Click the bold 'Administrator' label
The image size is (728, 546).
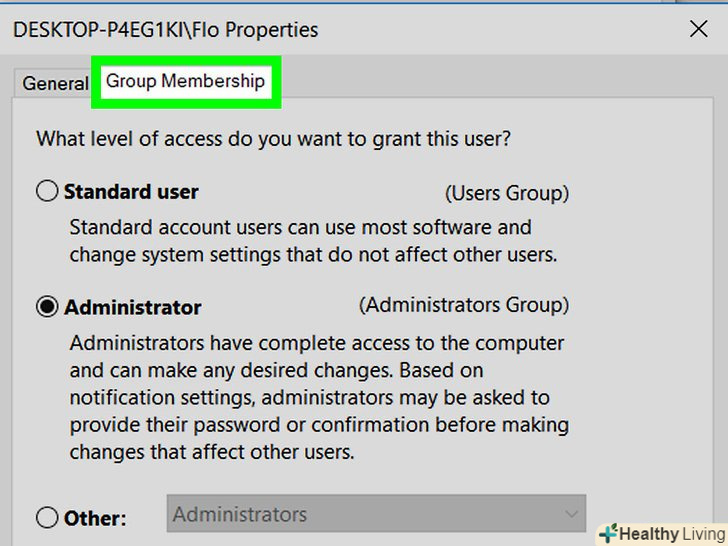[133, 307]
